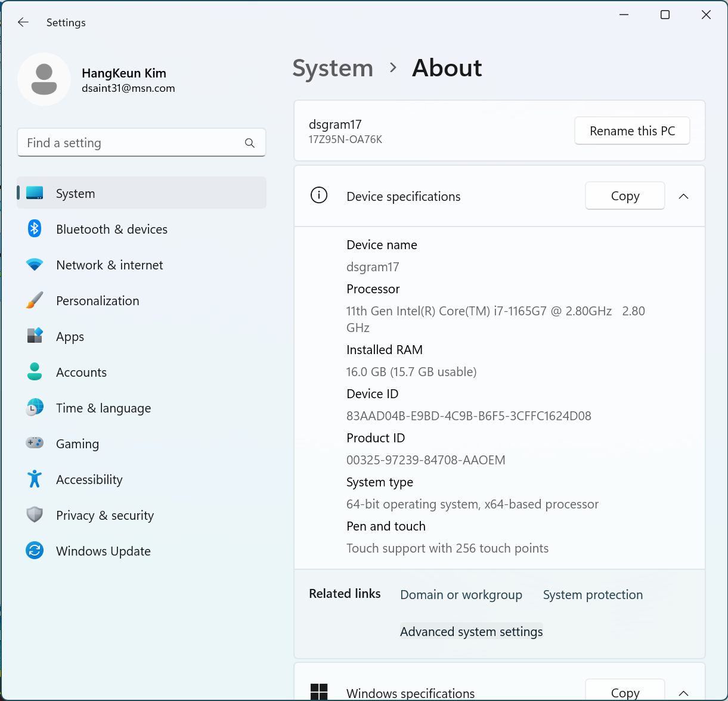
Task: Click the System breadcrumb link
Action: tap(333, 68)
